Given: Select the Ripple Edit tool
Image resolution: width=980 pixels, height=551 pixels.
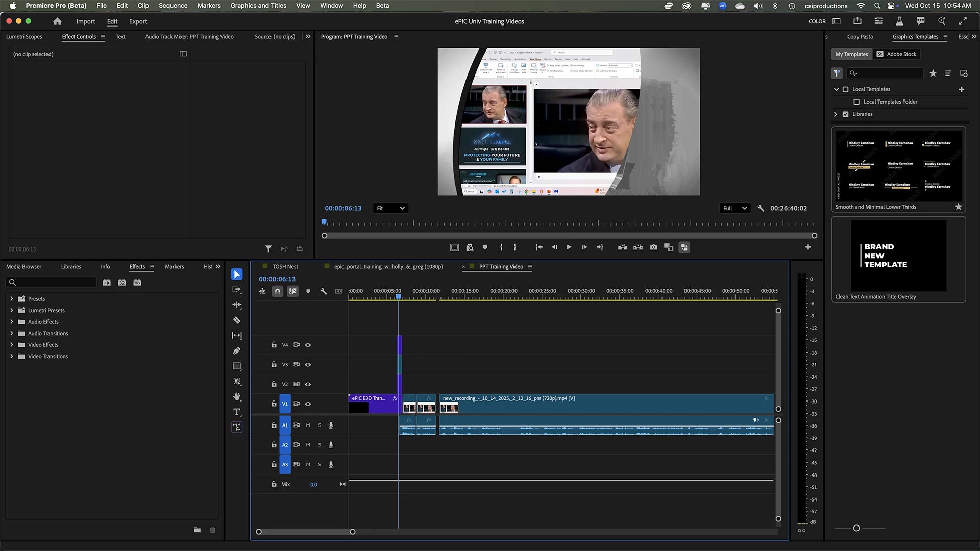Looking at the screenshot, I should coord(237,305).
